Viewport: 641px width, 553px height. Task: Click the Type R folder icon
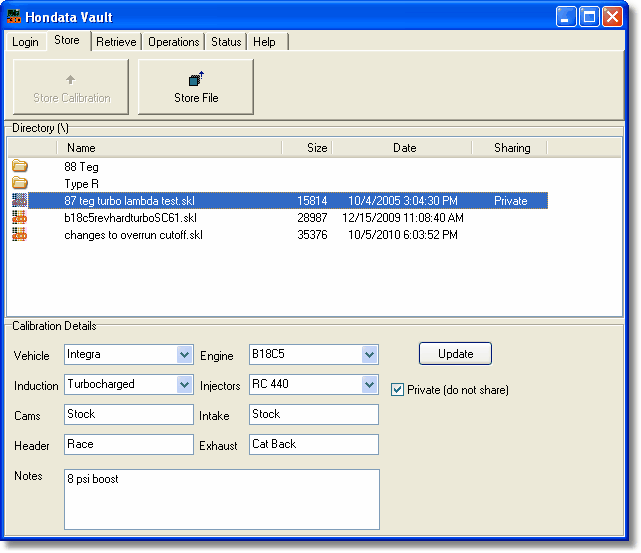19,183
